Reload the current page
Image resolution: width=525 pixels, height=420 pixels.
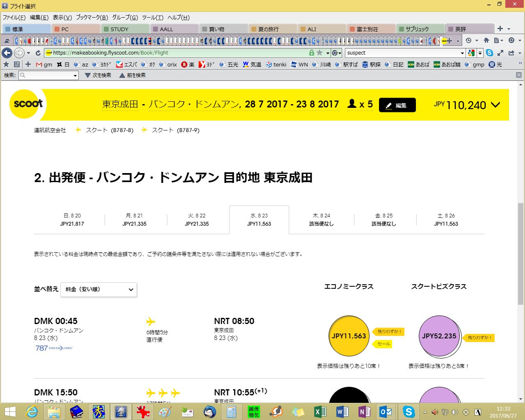pos(38,53)
